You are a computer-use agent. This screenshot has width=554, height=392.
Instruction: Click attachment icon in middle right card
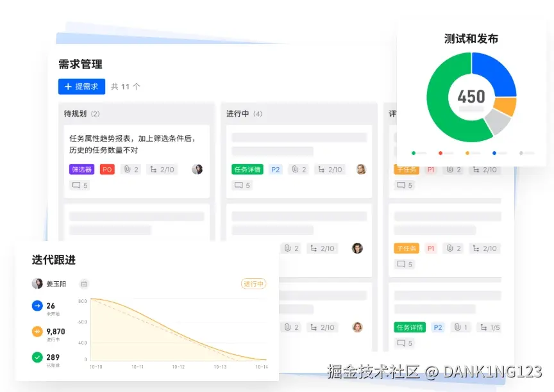pyautogui.click(x=449, y=249)
